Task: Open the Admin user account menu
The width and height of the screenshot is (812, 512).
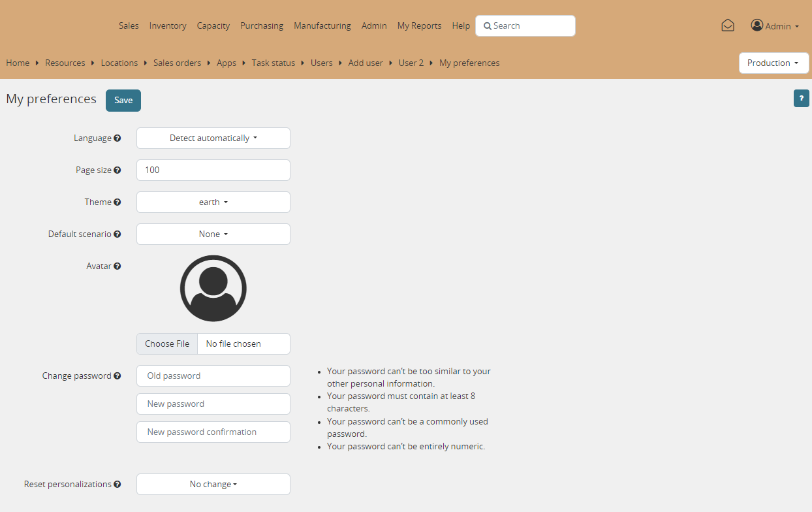Action: point(775,25)
